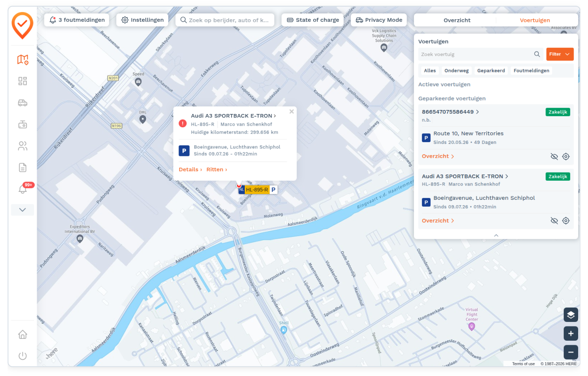
Task: Open Overzicht link for 866547075586449
Action: click(438, 156)
